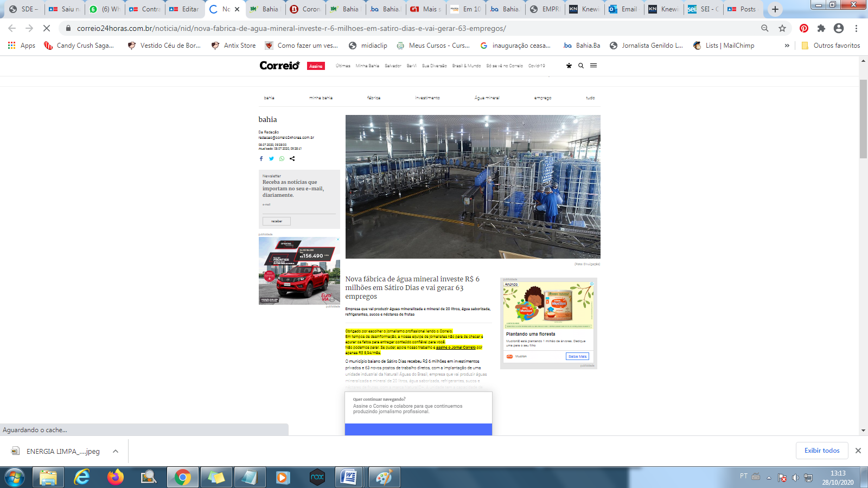Stop page loading with X button
Screen dimensions: 868x488
[x=47, y=28]
